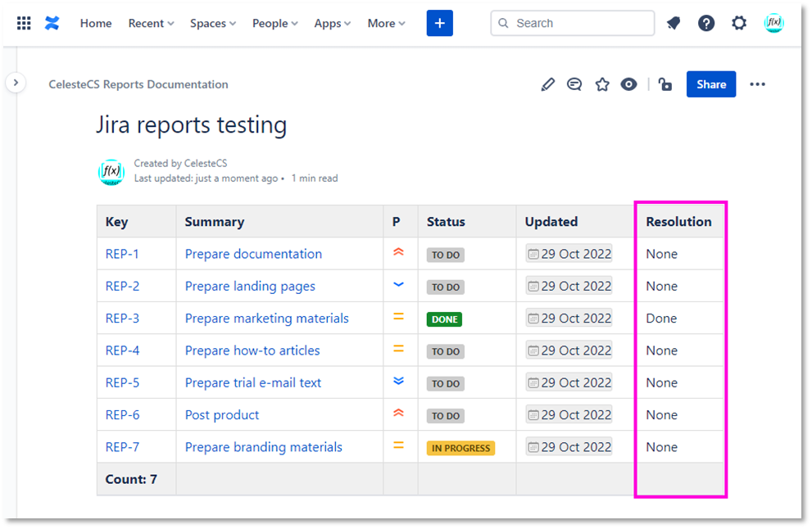The image size is (812, 529).
Task: Go to Home in top navigation
Action: tap(96, 23)
